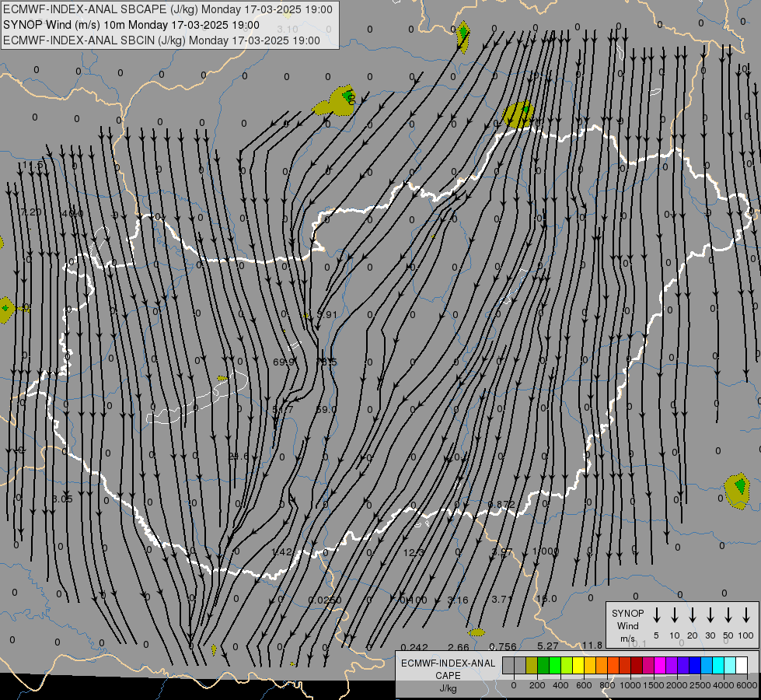Image resolution: width=761 pixels, height=700 pixels.
Task: Select the bright magenta CAPE swatch
Action: tap(660, 666)
